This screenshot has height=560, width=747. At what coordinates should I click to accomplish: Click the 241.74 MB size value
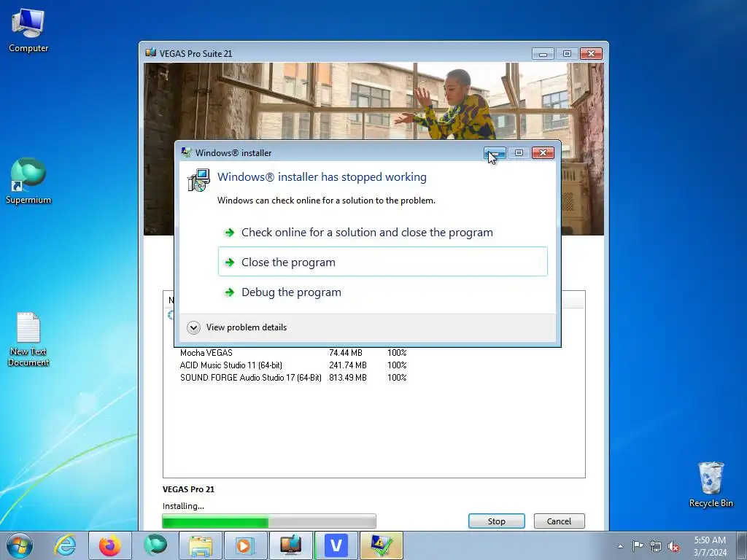348,365
